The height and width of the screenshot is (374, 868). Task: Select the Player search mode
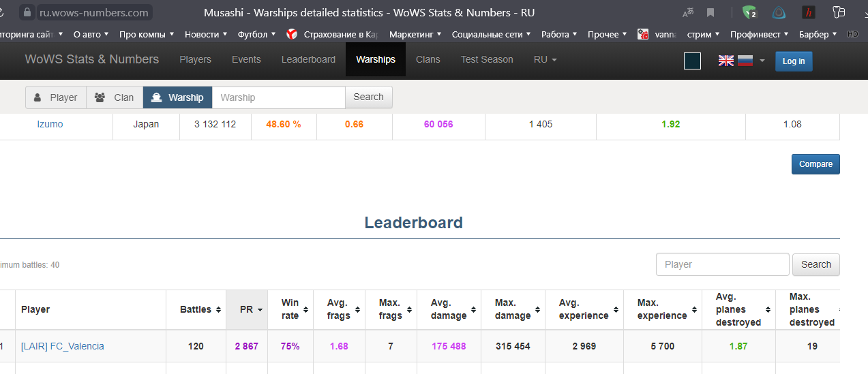coord(56,97)
